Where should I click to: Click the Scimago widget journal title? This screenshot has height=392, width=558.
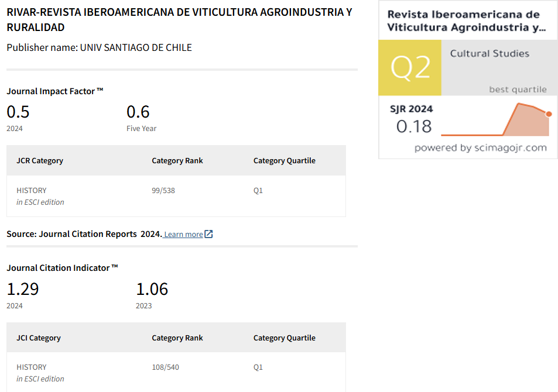pyautogui.click(x=467, y=20)
